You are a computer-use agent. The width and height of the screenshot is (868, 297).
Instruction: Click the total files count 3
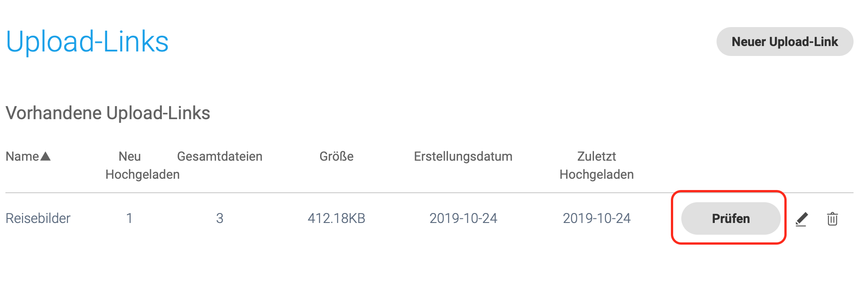220,218
